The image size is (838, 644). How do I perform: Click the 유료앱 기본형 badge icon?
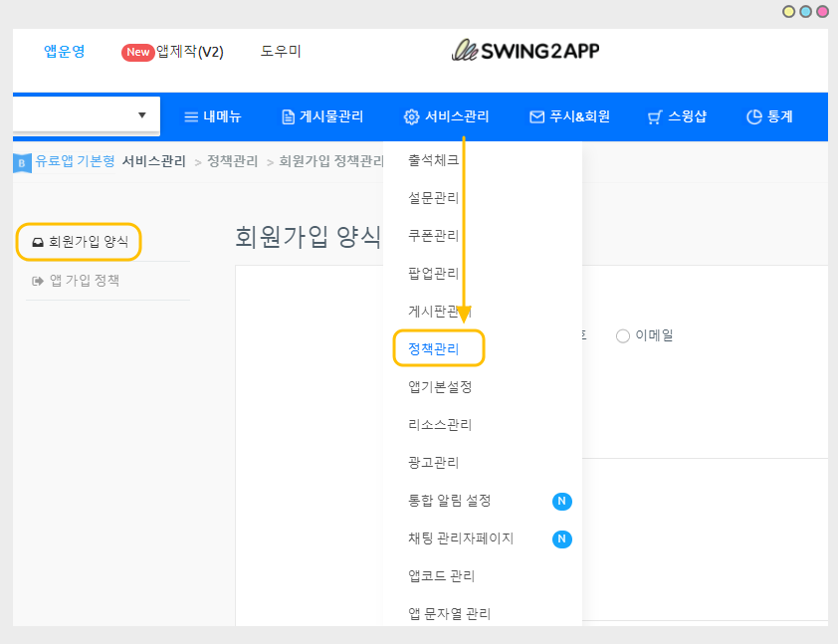pos(22,161)
